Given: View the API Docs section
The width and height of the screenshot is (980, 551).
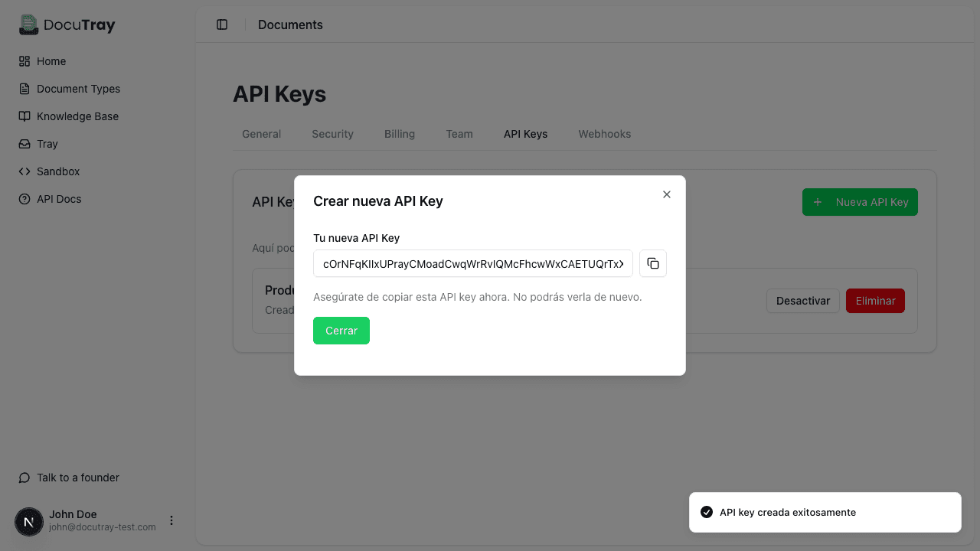Looking at the screenshot, I should [x=57, y=199].
